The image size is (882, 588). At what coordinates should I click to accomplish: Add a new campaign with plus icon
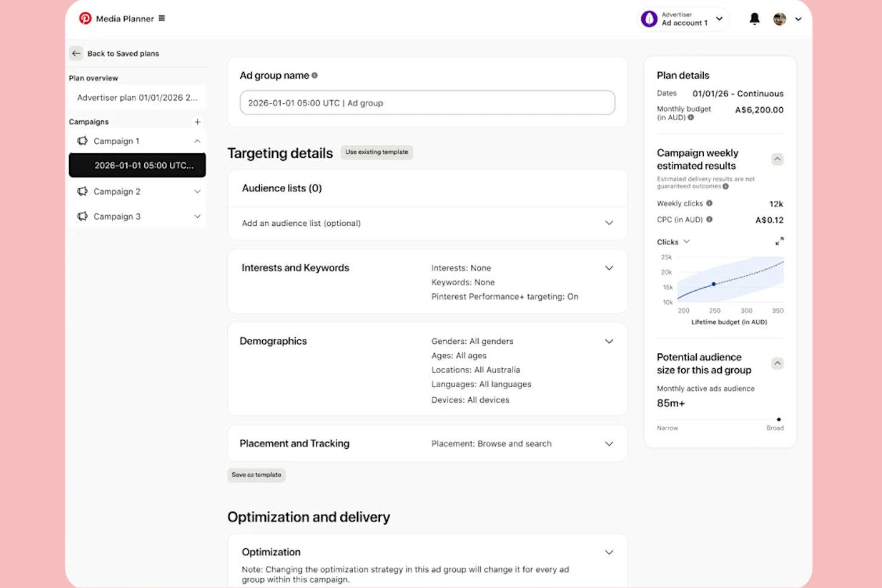click(x=197, y=122)
